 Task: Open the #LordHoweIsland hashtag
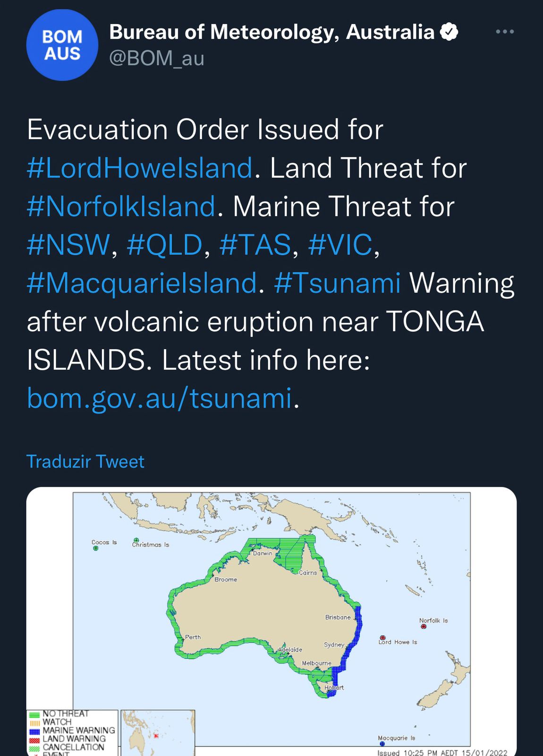(x=140, y=168)
